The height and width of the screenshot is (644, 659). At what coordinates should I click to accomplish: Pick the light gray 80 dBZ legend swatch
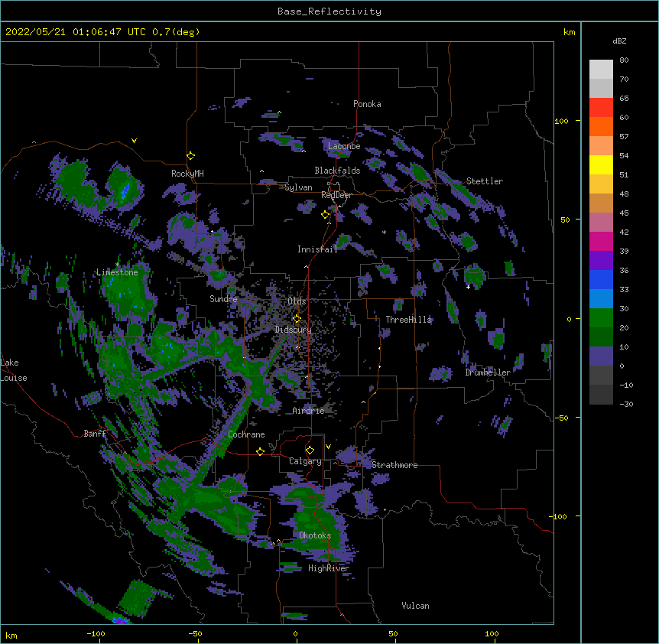[601, 70]
